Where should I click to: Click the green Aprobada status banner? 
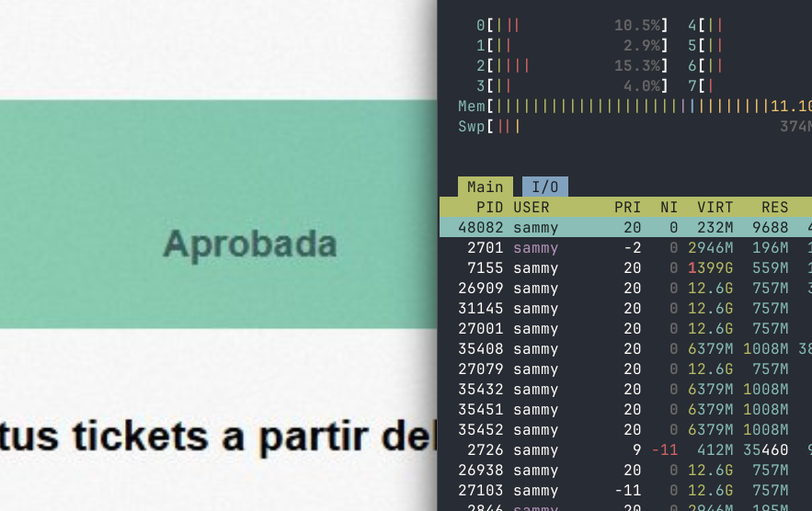point(219,214)
